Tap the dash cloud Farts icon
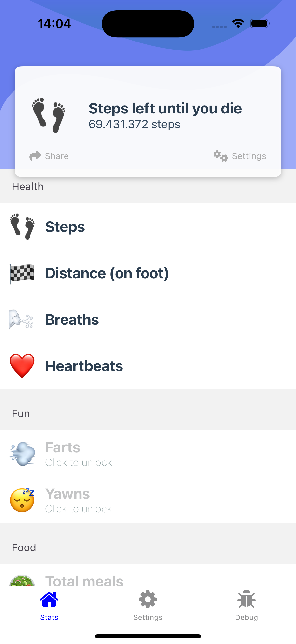 pyautogui.click(x=22, y=454)
